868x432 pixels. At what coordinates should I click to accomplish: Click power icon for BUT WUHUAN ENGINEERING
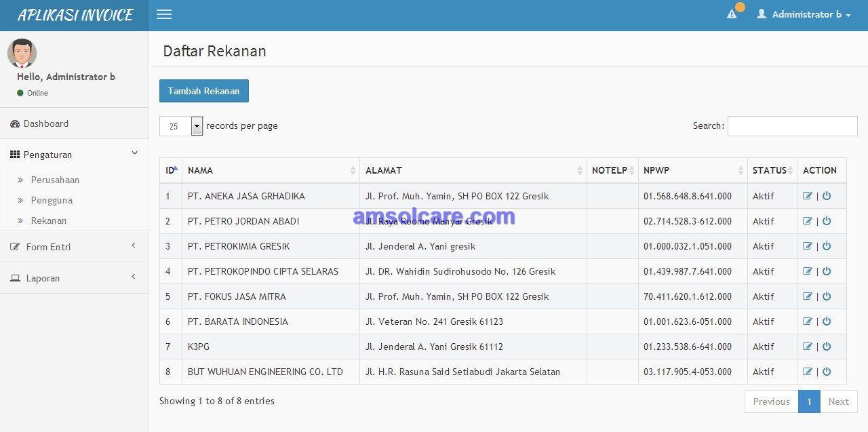827,372
